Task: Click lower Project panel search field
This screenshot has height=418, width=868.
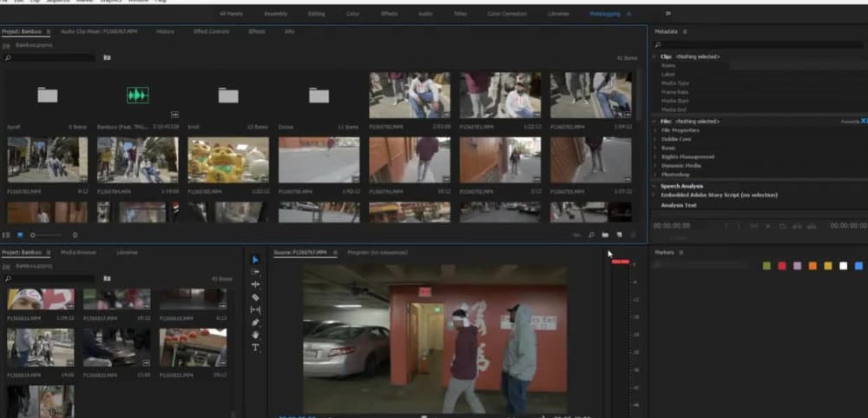Action: point(49,278)
